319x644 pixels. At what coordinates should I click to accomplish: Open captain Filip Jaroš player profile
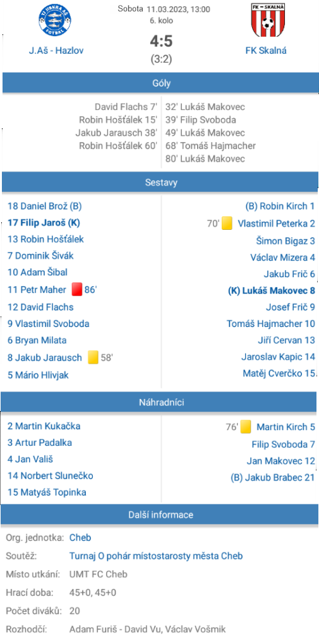click(x=44, y=223)
